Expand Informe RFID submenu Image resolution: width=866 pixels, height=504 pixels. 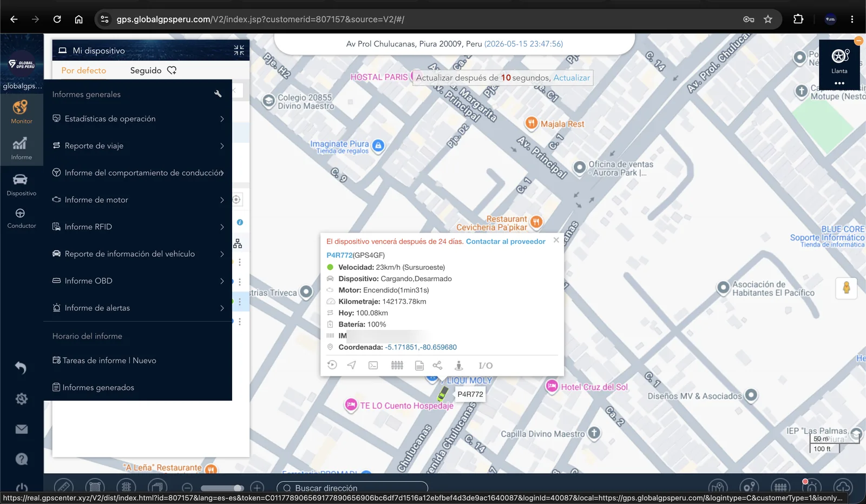(137, 227)
